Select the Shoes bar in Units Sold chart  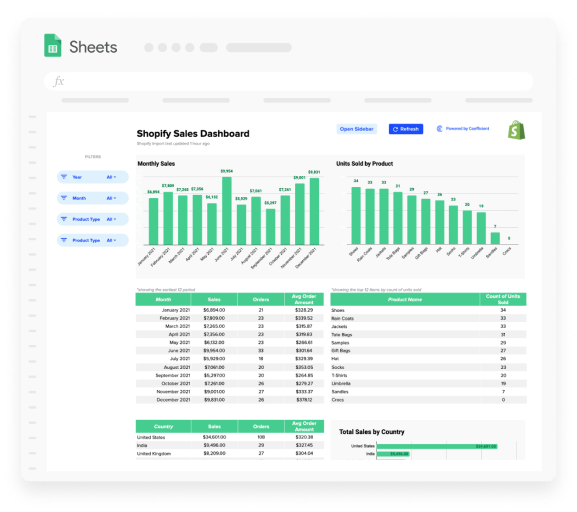coord(356,216)
